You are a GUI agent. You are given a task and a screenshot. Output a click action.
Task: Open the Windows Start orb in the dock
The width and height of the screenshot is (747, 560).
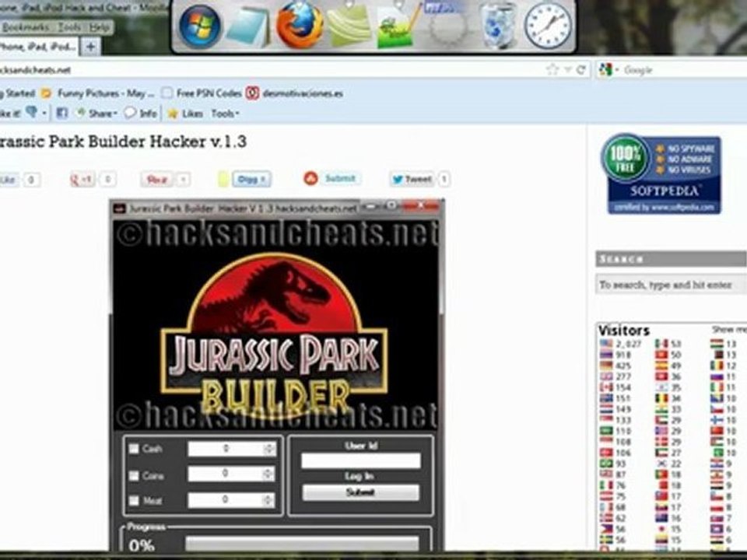point(200,25)
